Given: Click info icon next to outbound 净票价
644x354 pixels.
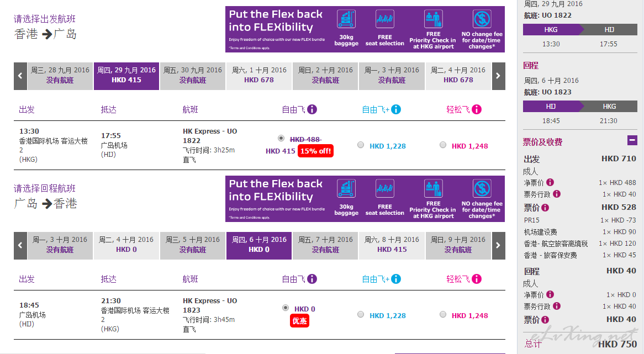Looking at the screenshot, I should (x=550, y=182).
